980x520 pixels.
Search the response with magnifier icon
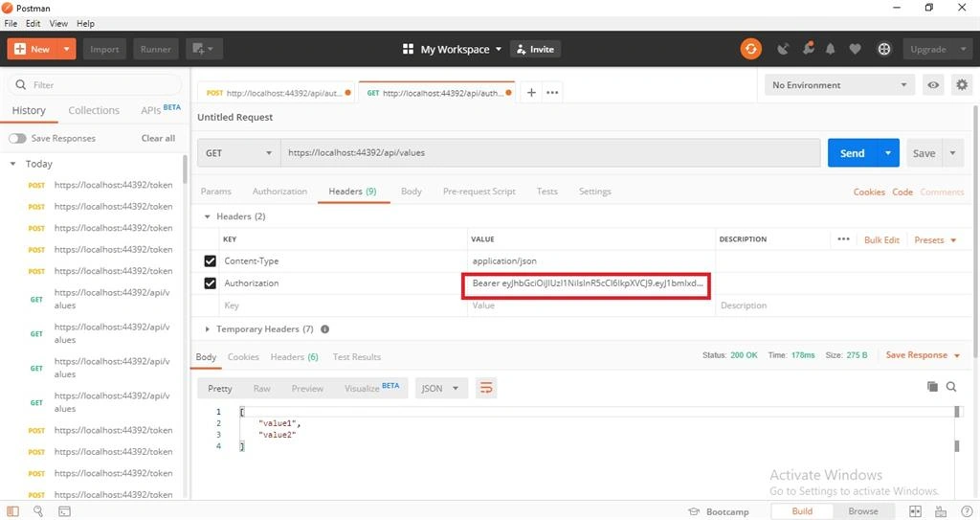click(951, 387)
